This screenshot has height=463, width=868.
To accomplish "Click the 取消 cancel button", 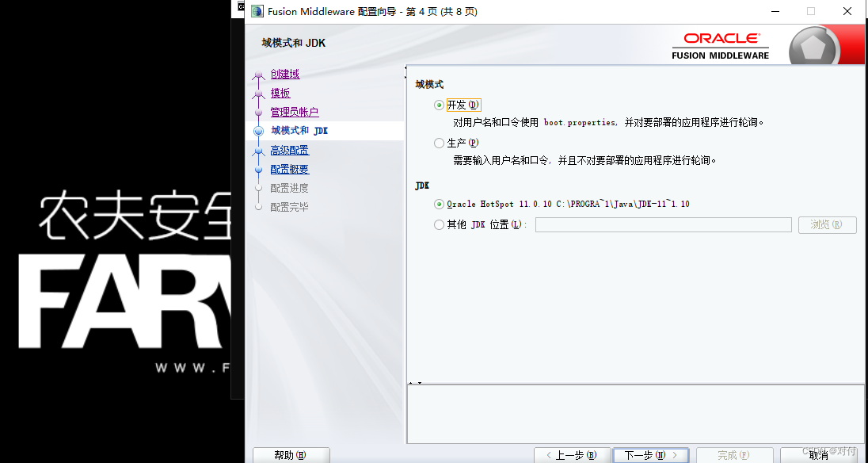I will (x=818, y=455).
